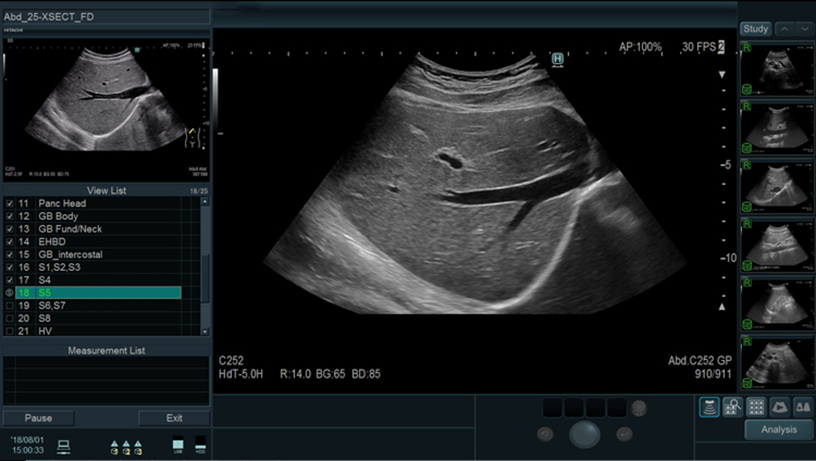
Task: Open the Analysis panel
Action: tap(778, 430)
